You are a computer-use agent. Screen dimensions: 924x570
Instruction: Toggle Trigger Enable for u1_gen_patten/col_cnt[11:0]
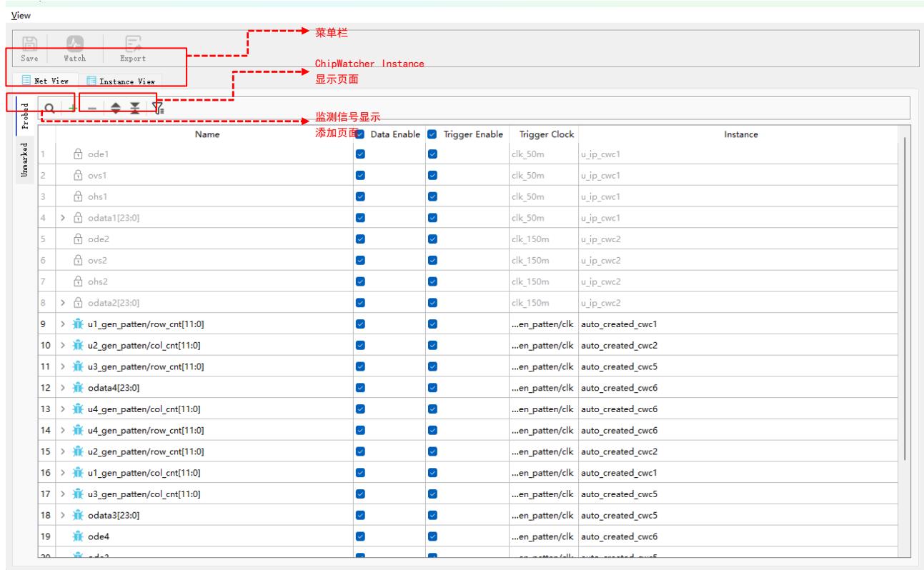click(x=432, y=472)
